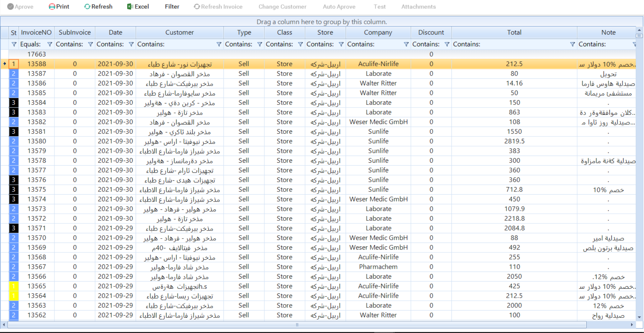The width and height of the screenshot is (644, 333).
Task: Click into the Customer Contains filter field
Action: [x=175, y=44]
